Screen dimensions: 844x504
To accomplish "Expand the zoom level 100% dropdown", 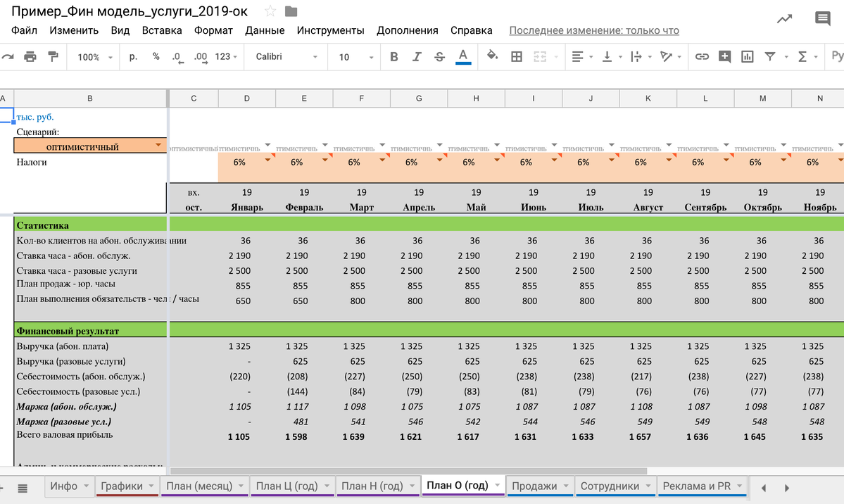I will [94, 56].
